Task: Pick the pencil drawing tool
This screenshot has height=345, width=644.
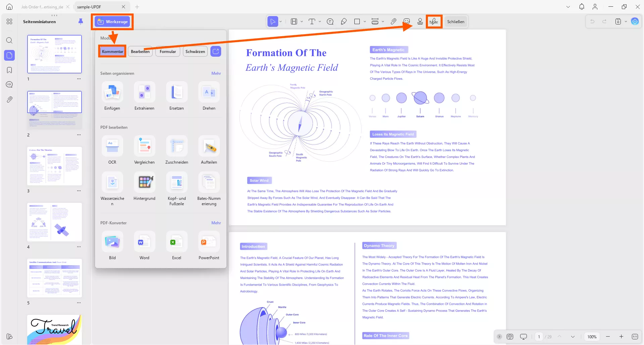Action: coord(344,22)
